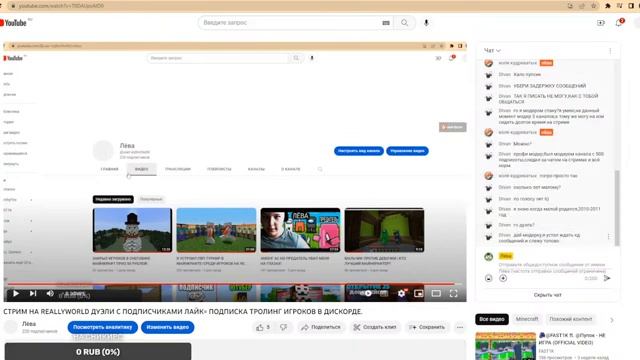
Task: Open more actions ellipsis under video
Action: (x=460, y=327)
